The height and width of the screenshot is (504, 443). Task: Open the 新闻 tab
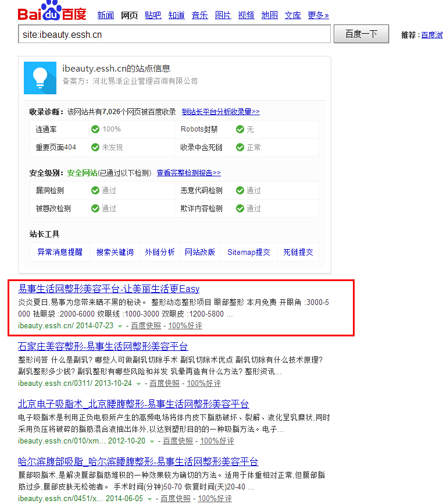click(106, 15)
